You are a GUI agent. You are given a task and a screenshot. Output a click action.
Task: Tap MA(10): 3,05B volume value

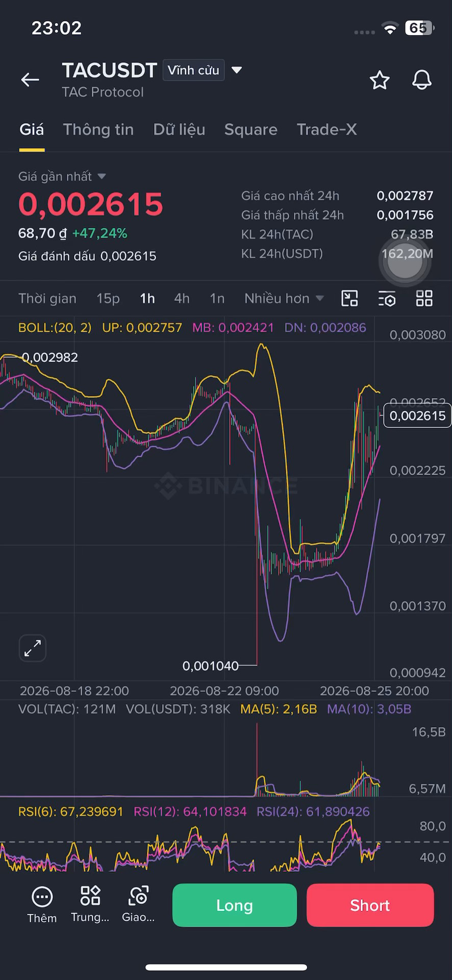[369, 709]
